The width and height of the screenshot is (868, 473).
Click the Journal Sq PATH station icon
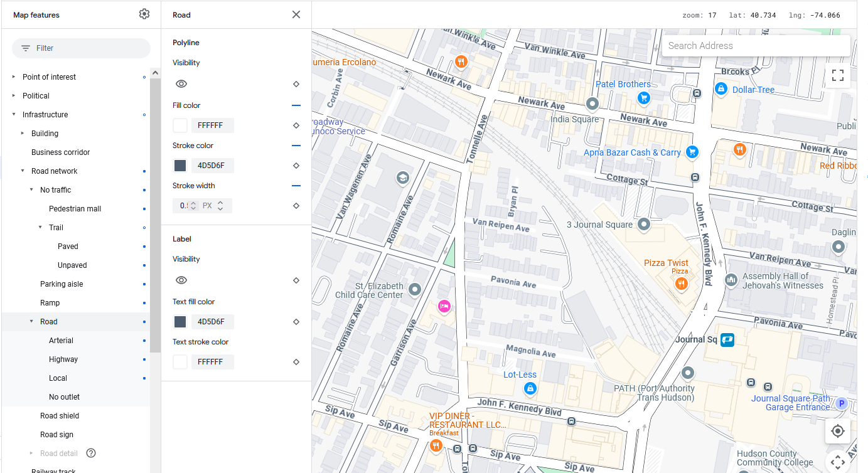coord(727,339)
